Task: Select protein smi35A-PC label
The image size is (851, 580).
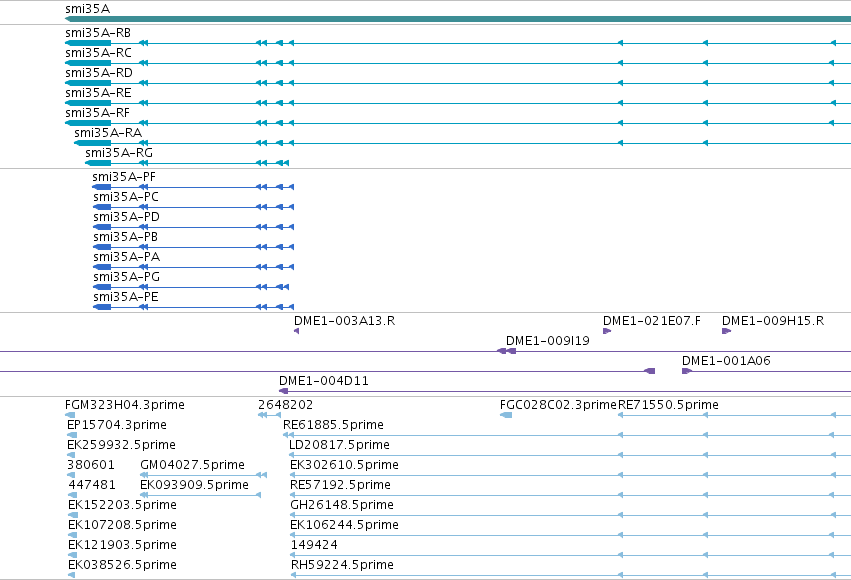Action: 126,197
